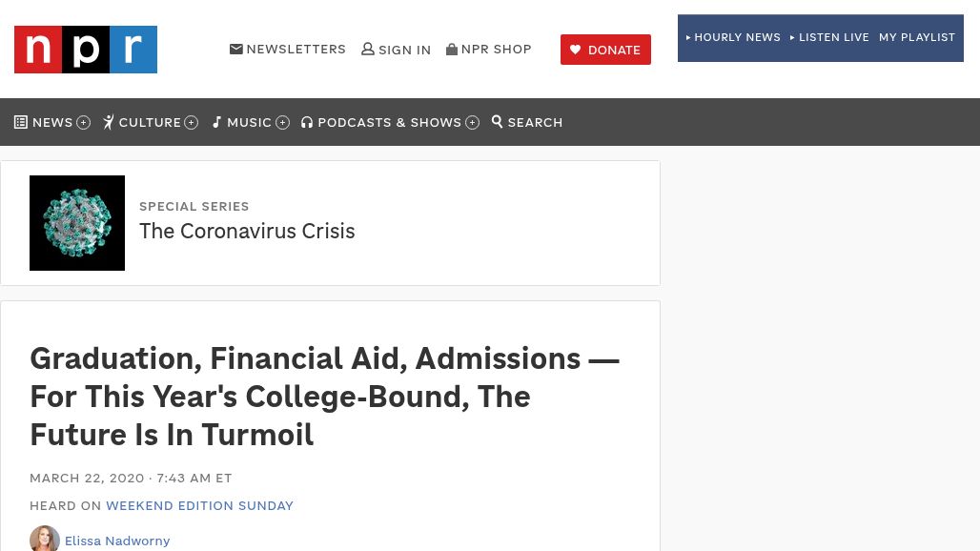Open NPR Shop bag icon
The image size is (980, 551).
(x=452, y=50)
